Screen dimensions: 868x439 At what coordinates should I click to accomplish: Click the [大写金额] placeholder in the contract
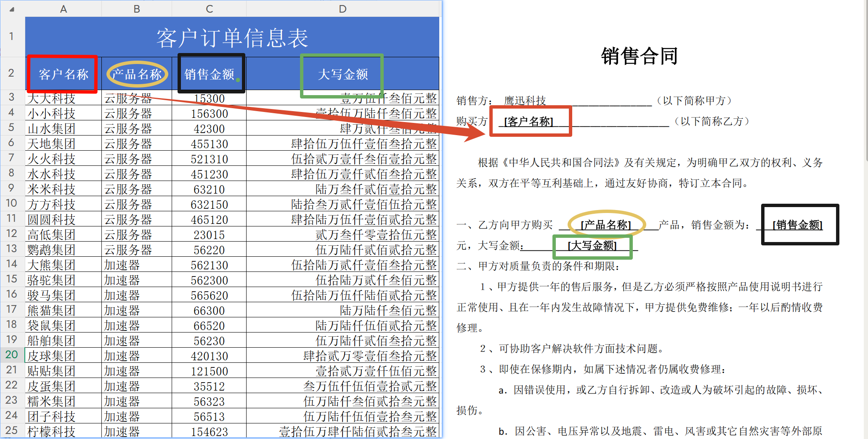click(592, 245)
